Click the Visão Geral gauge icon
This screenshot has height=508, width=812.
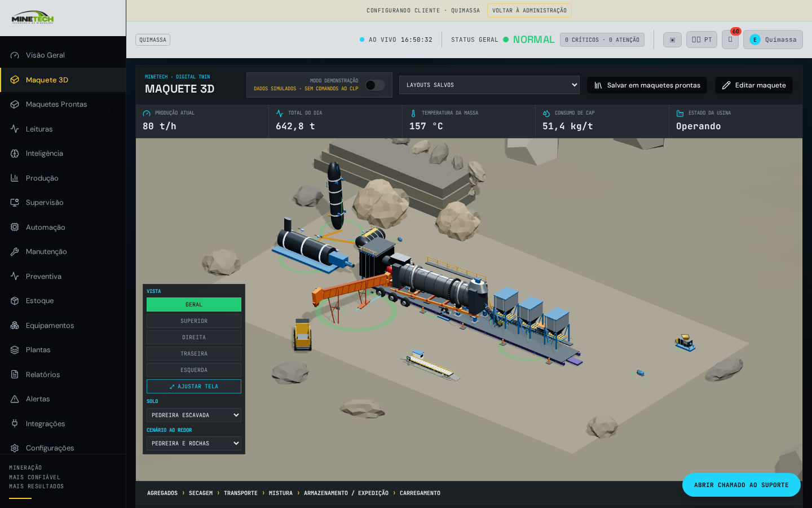[15, 55]
